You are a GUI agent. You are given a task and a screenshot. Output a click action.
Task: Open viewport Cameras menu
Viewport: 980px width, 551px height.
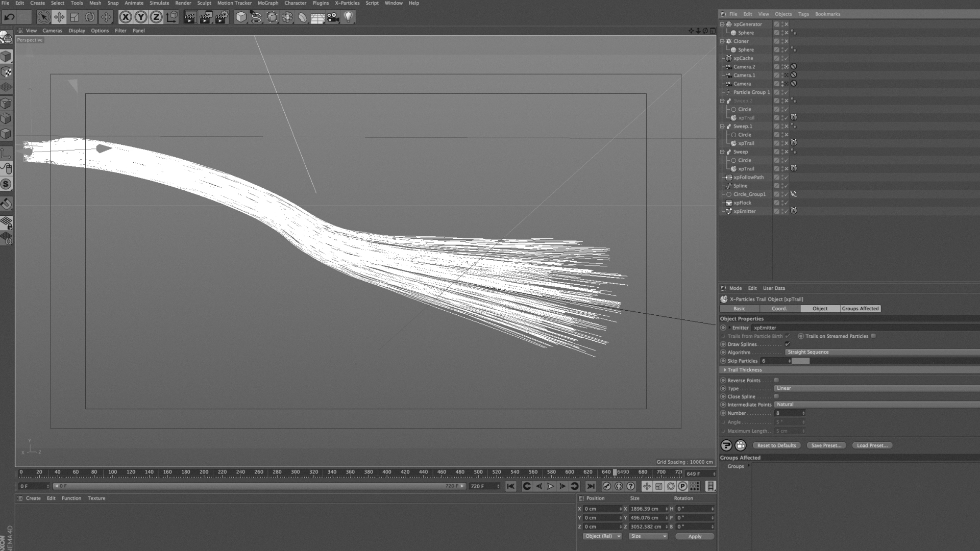pyautogui.click(x=52, y=31)
